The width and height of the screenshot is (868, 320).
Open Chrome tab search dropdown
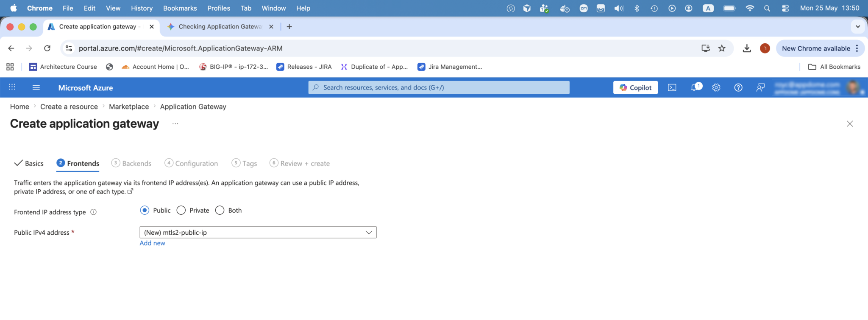858,27
